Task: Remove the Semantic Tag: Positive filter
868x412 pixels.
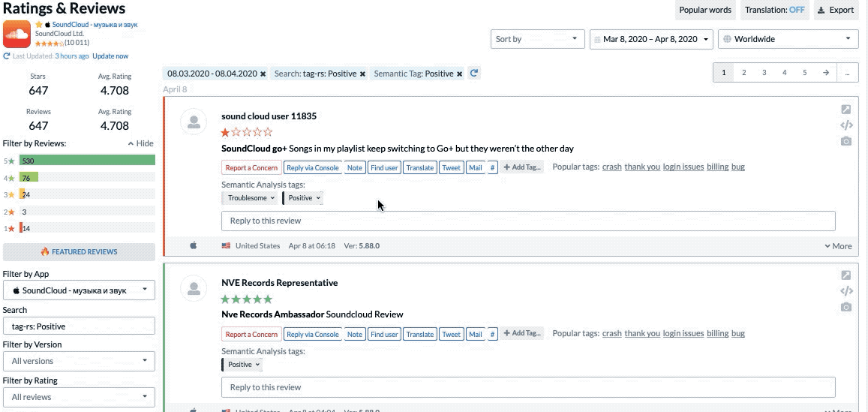Action: tap(459, 74)
